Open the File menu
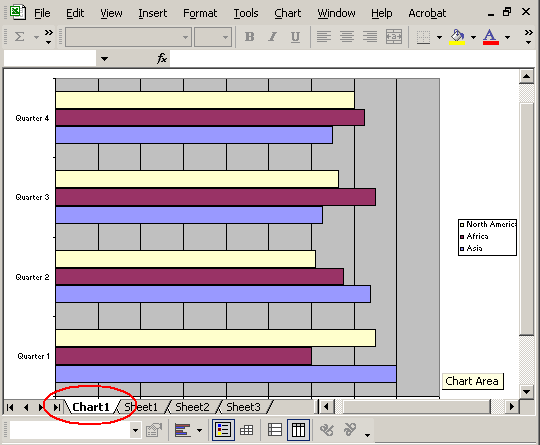Image resolution: width=540 pixels, height=445 pixels. pyautogui.click(x=42, y=13)
